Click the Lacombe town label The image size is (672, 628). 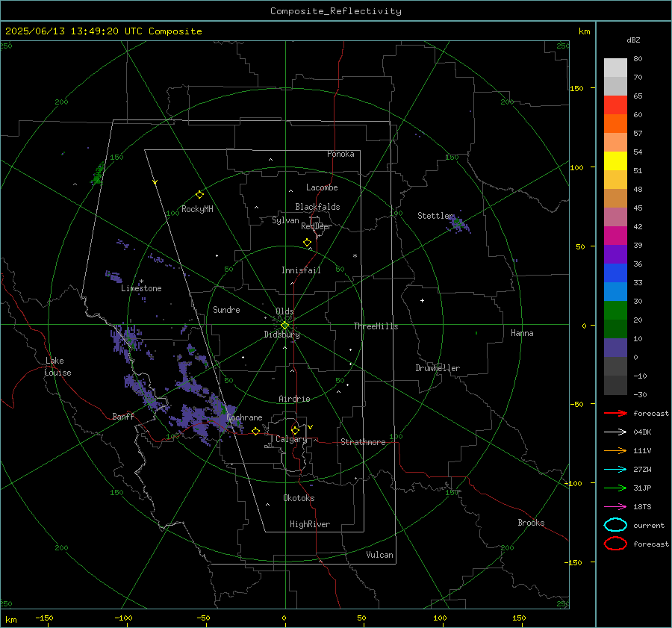[x=322, y=187]
